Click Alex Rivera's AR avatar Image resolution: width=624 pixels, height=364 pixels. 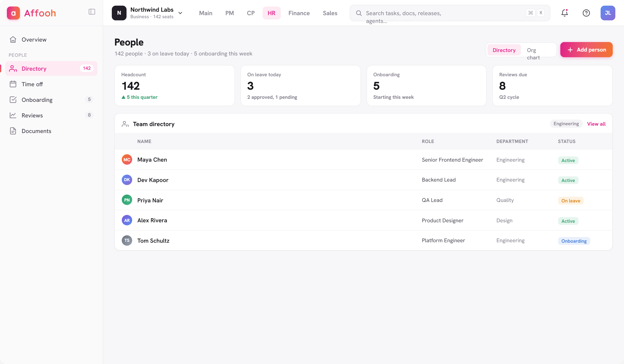click(x=127, y=220)
